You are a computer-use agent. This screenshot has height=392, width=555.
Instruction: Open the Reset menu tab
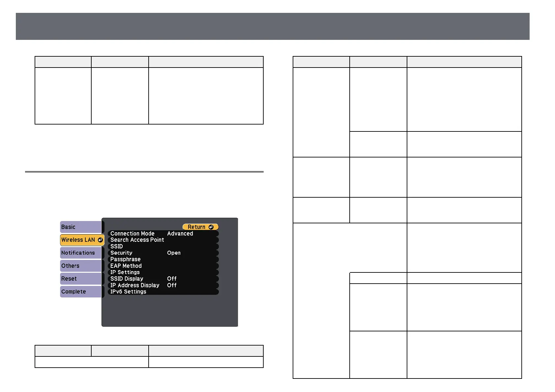[x=81, y=279]
